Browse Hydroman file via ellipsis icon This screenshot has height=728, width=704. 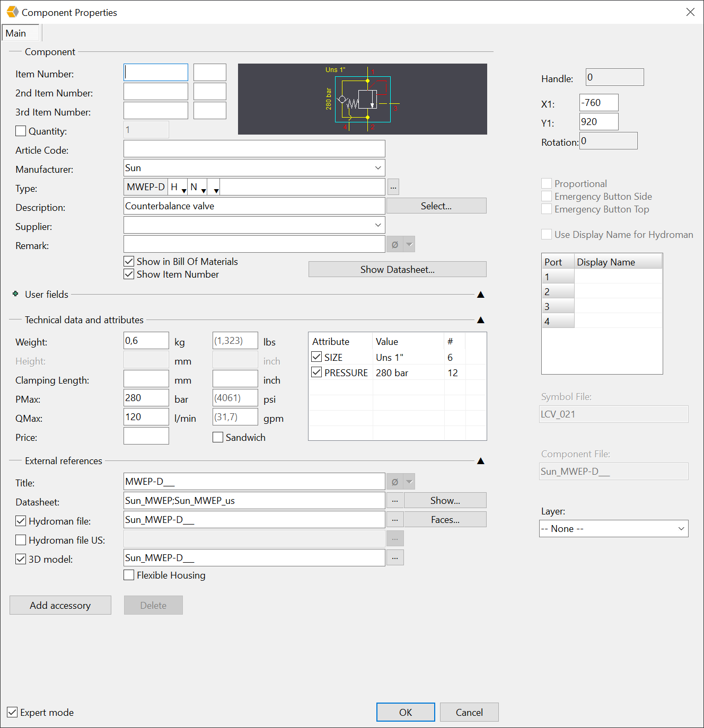394,519
